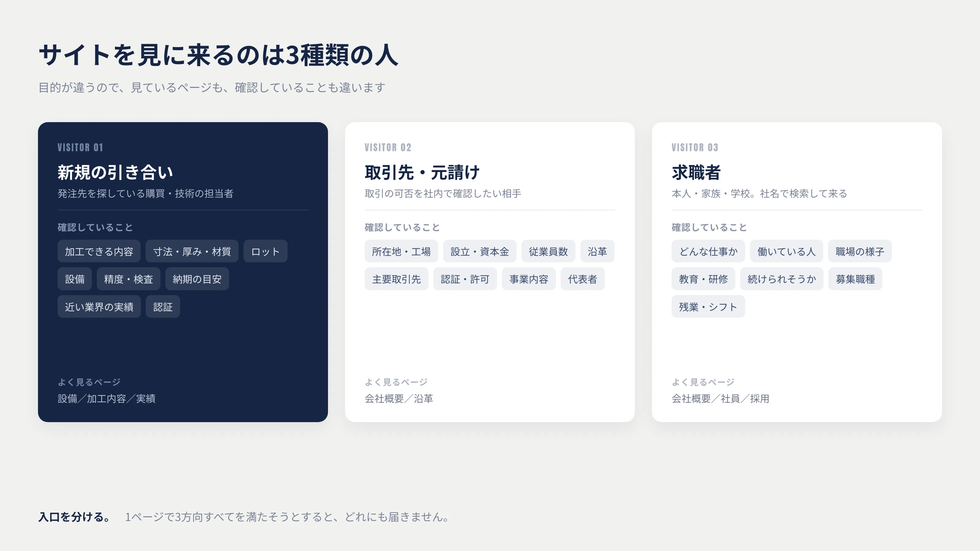
Task: Click the 代表者 chip
Action: [x=582, y=279]
